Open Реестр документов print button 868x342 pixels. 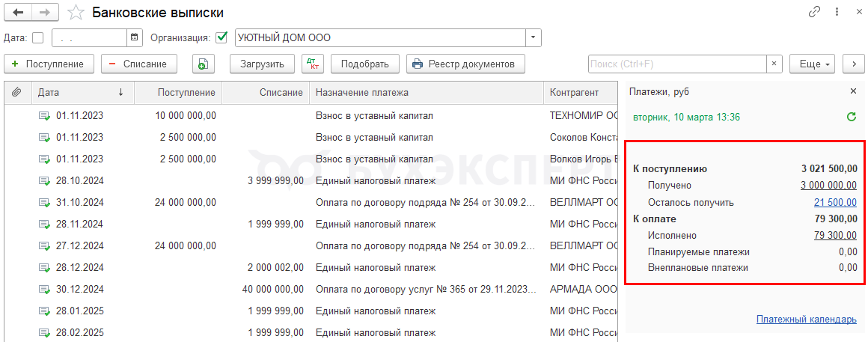click(465, 64)
